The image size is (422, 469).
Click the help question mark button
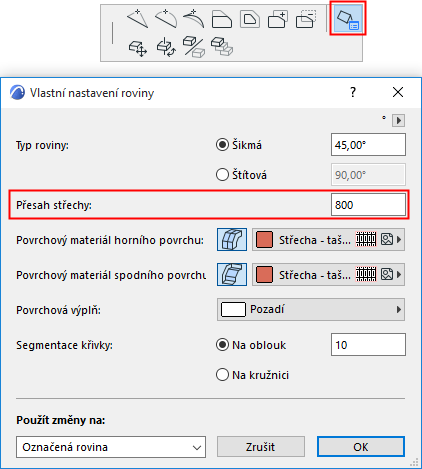click(x=353, y=92)
